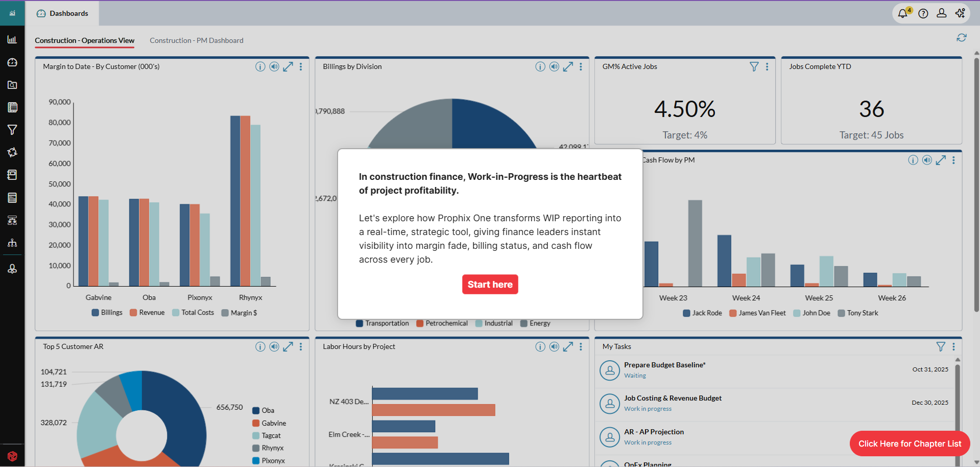Switch to Construction - PM Dashboard tab
The width and height of the screenshot is (980, 467).
196,40
